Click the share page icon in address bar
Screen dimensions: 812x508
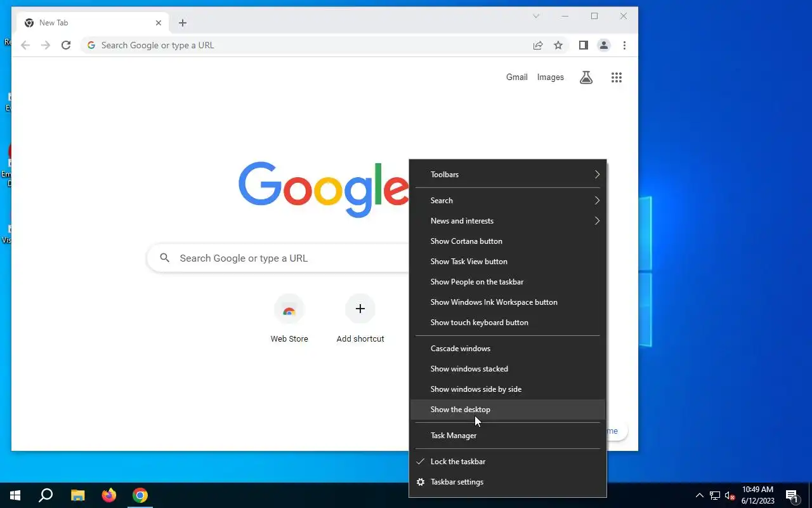pyautogui.click(x=538, y=45)
